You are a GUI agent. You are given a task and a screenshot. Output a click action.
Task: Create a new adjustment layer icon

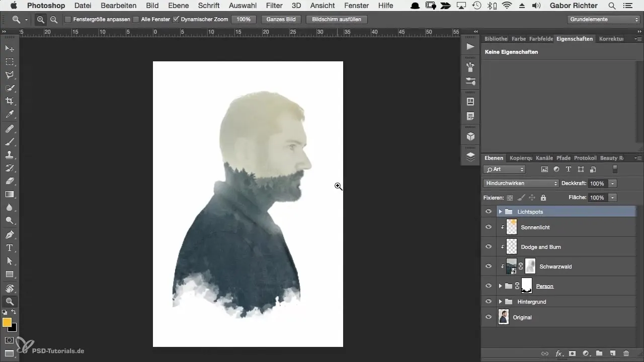coord(586,354)
